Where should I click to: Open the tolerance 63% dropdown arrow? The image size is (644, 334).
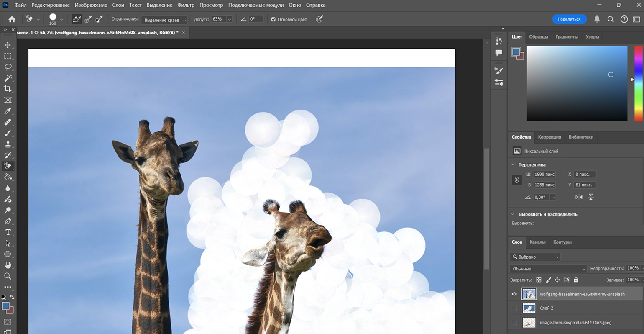[229, 19]
